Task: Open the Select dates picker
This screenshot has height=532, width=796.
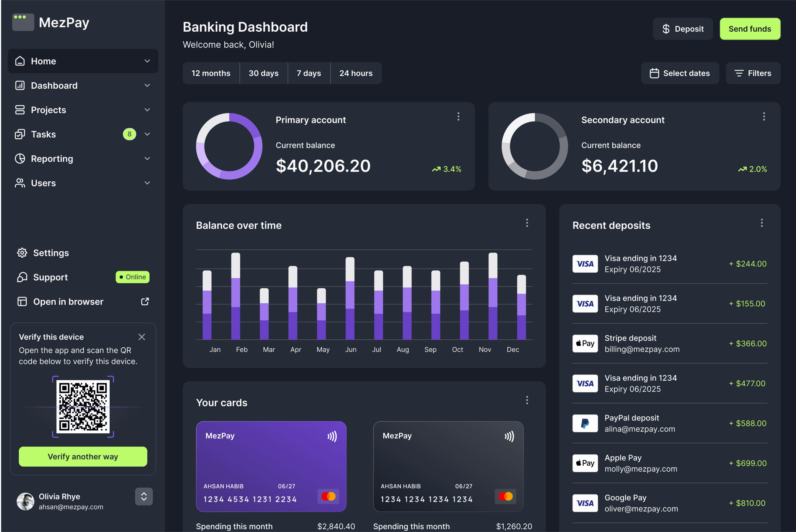Action: pos(680,73)
